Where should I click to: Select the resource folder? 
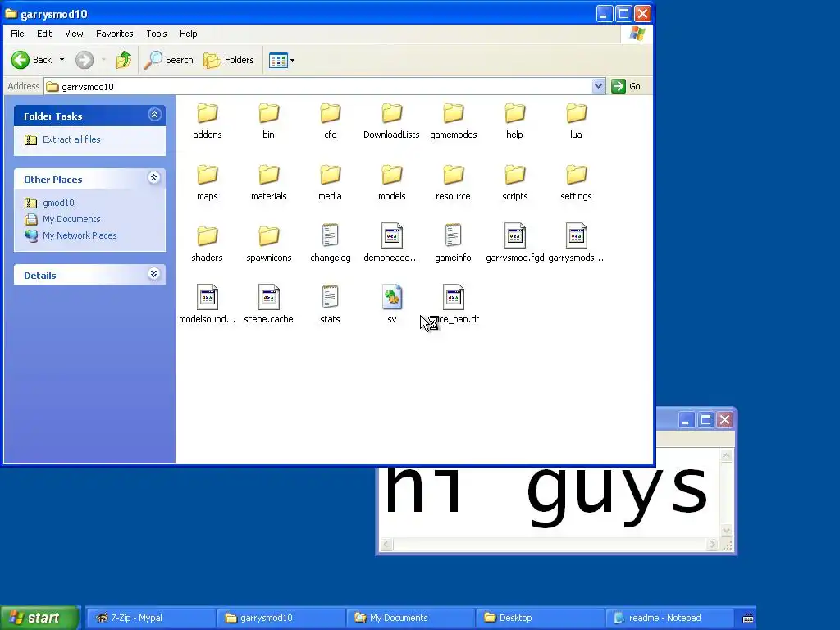click(453, 183)
